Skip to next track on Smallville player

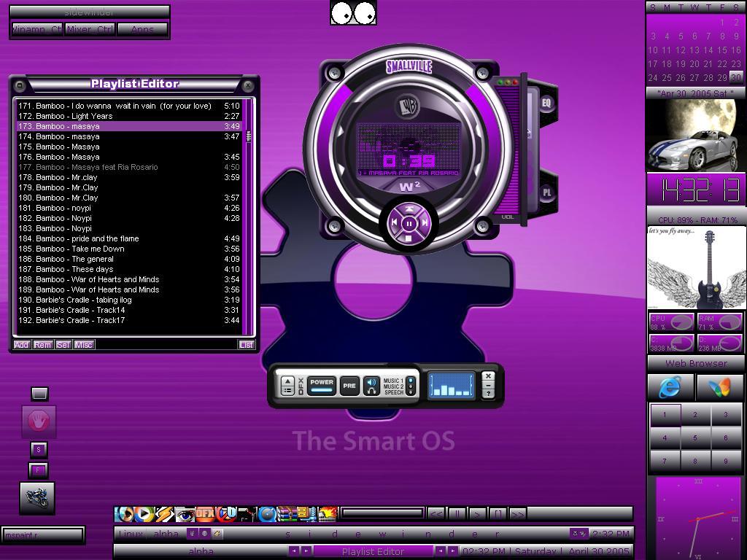tap(424, 222)
